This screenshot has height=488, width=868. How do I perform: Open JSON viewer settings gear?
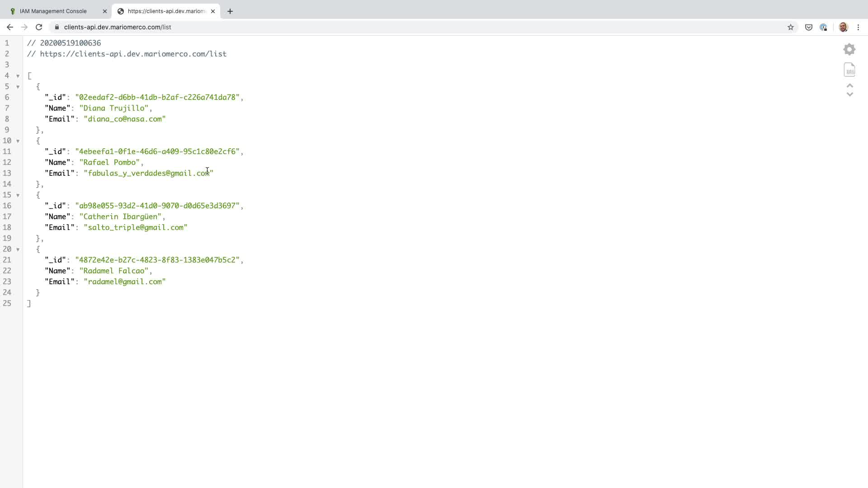pos(849,49)
